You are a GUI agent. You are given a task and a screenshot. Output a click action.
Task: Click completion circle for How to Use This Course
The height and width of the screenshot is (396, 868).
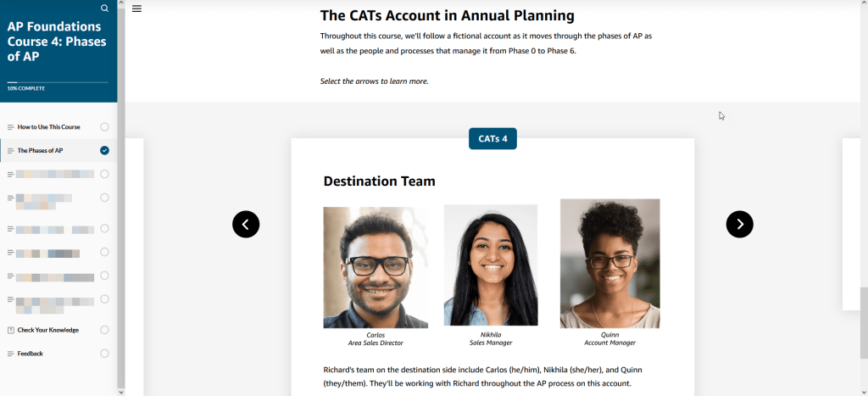(x=104, y=127)
